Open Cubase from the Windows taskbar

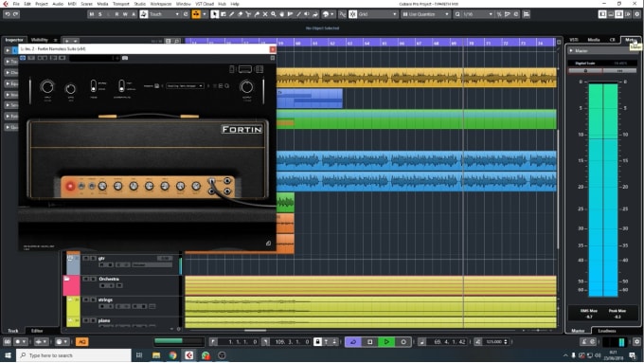point(188,355)
